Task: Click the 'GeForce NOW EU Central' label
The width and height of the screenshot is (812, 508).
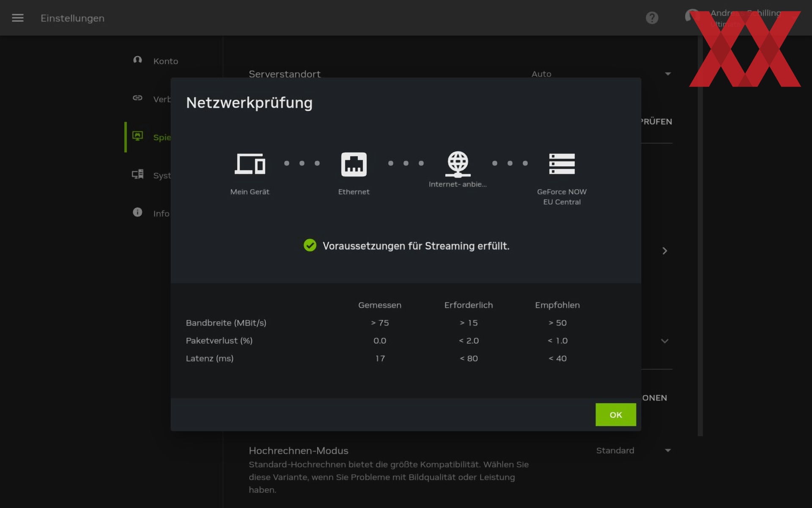Action: 562,197
